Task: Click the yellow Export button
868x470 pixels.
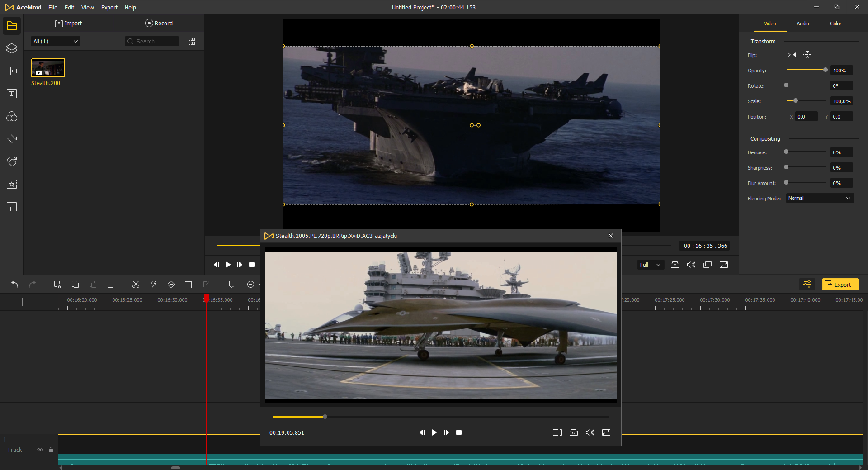Action: click(840, 285)
